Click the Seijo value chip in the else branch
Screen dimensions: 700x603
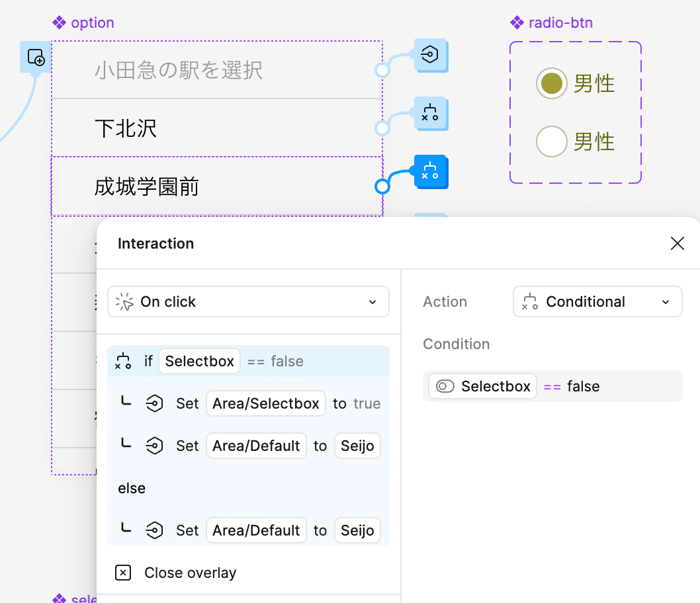click(357, 530)
